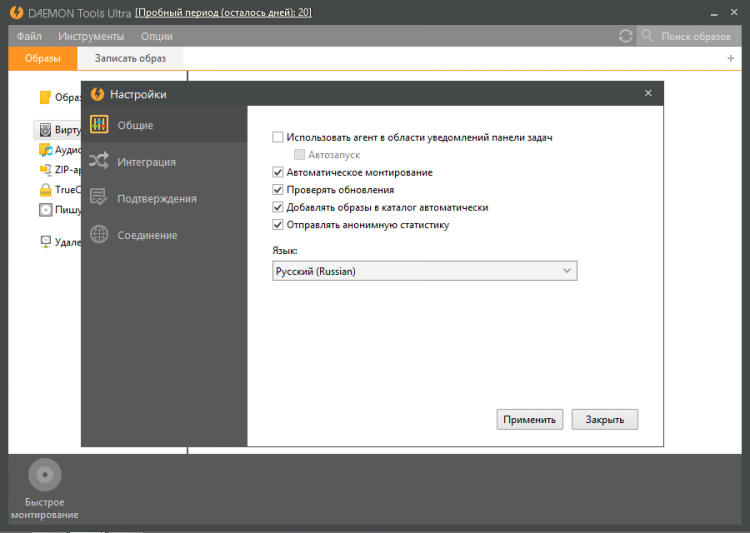Select the Подтверждения settings category

(x=164, y=198)
